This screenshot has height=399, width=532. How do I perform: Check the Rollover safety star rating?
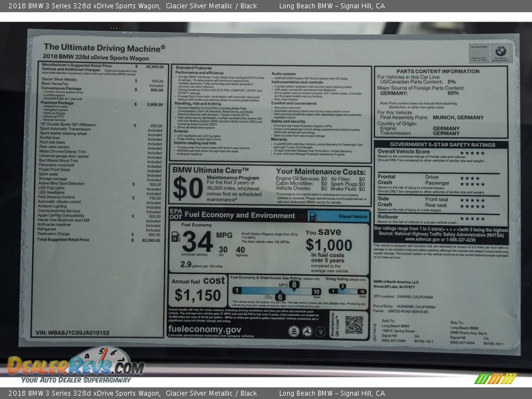(x=472, y=218)
